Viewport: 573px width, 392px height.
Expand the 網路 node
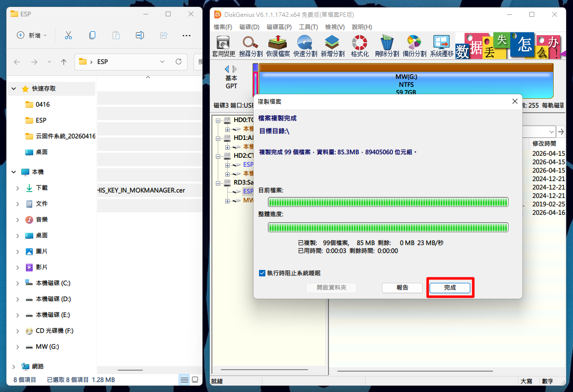point(14,366)
